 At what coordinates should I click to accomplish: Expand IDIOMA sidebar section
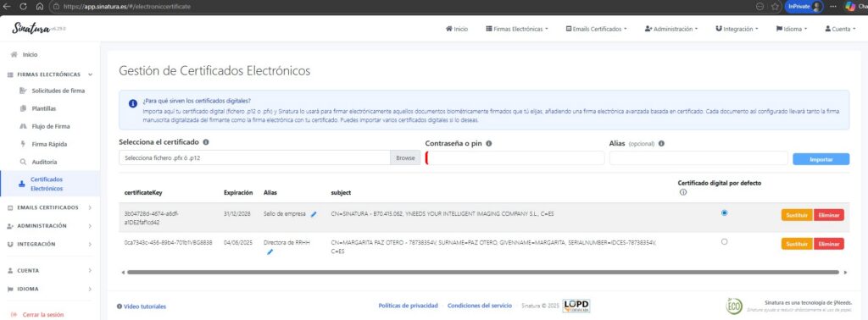[49, 289]
